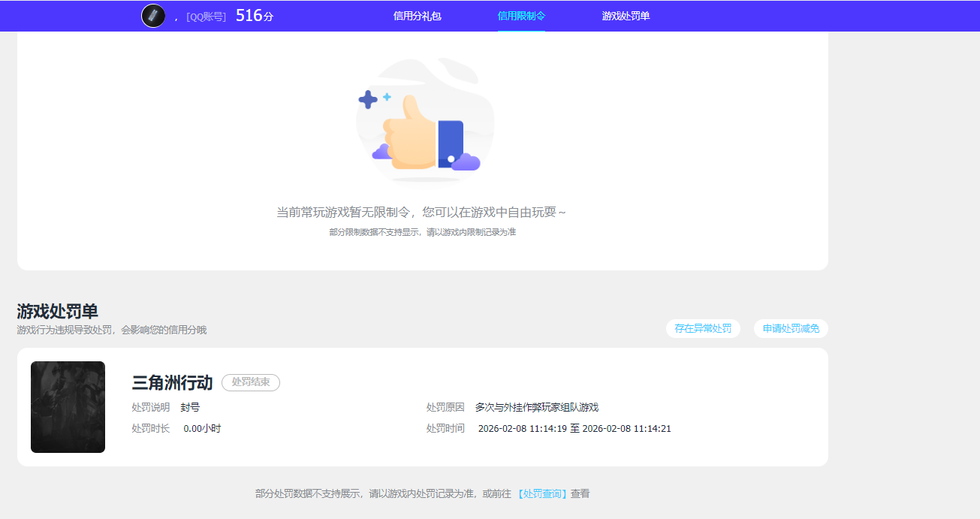Click the penalty start time 2026-02-08 11:14:19
The image size is (980, 519).
coord(520,428)
